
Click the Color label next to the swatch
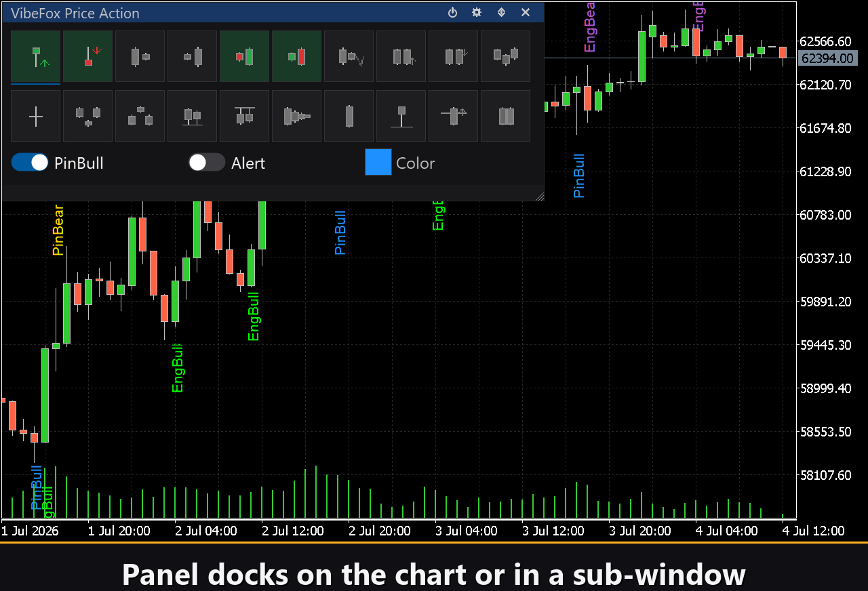tap(415, 163)
